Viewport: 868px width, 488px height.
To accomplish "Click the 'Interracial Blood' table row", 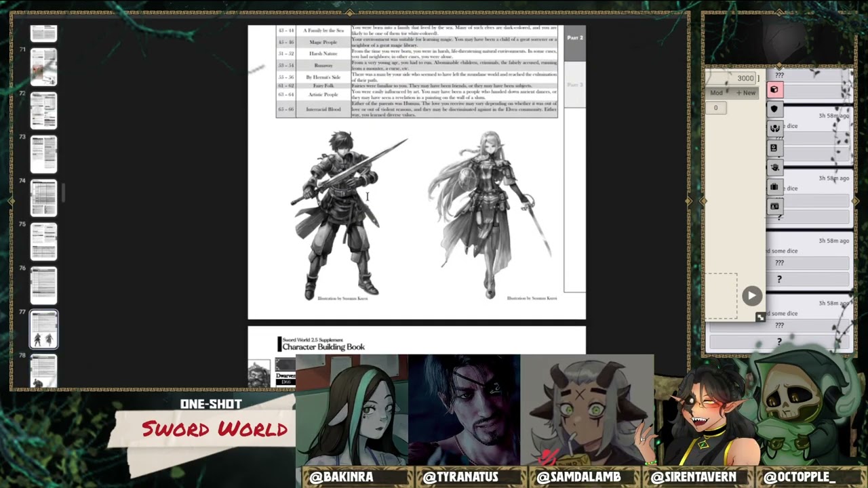I will coord(417,109).
